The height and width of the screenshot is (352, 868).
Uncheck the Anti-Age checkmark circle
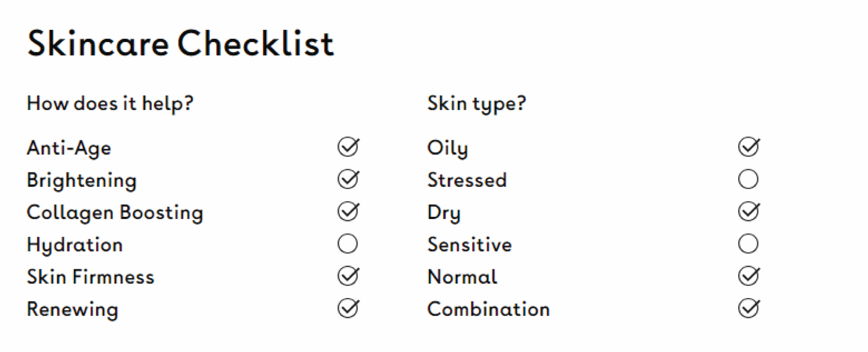click(x=348, y=147)
